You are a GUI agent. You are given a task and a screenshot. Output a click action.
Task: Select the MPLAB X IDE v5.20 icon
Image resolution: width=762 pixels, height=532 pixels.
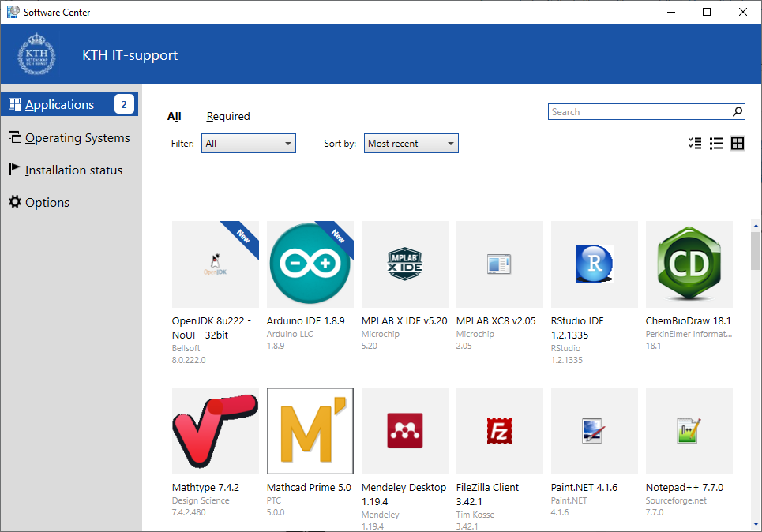[x=404, y=264]
